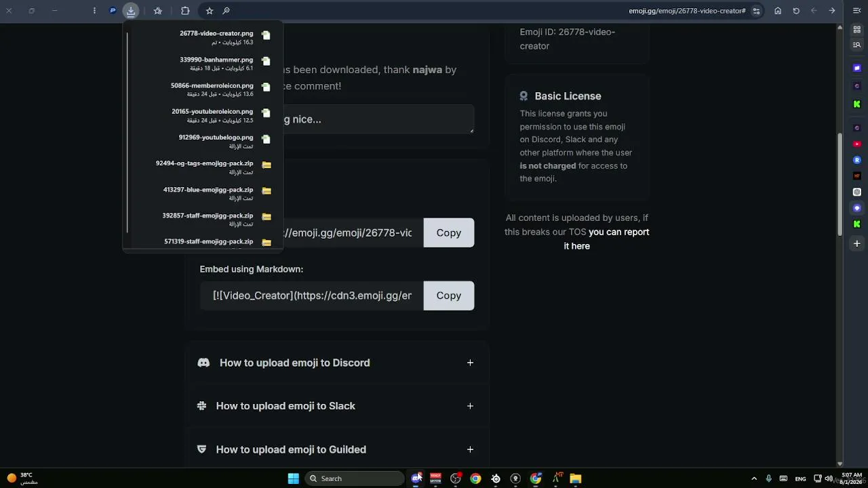Viewport: 868px width, 488px height.
Task: Click the Basic License heading
Action: point(568,96)
